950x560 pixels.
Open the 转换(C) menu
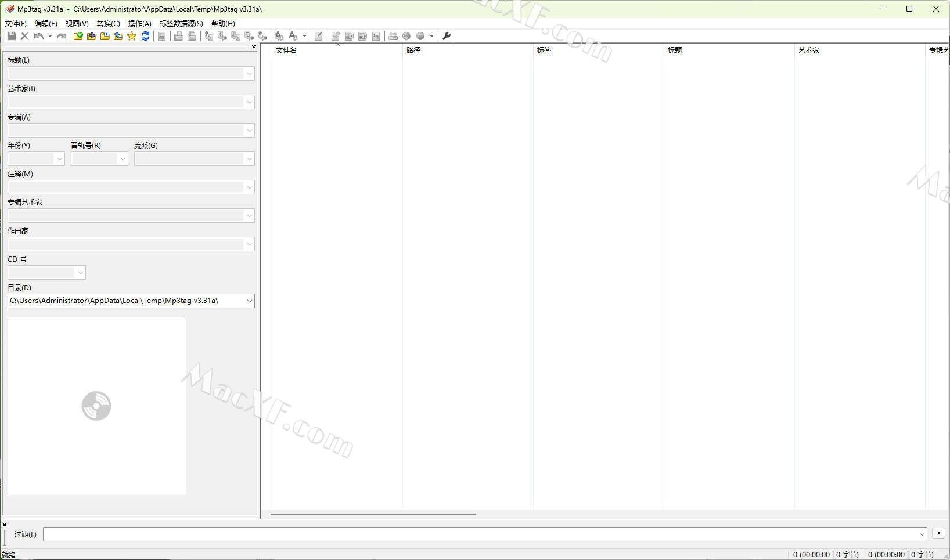click(x=108, y=24)
